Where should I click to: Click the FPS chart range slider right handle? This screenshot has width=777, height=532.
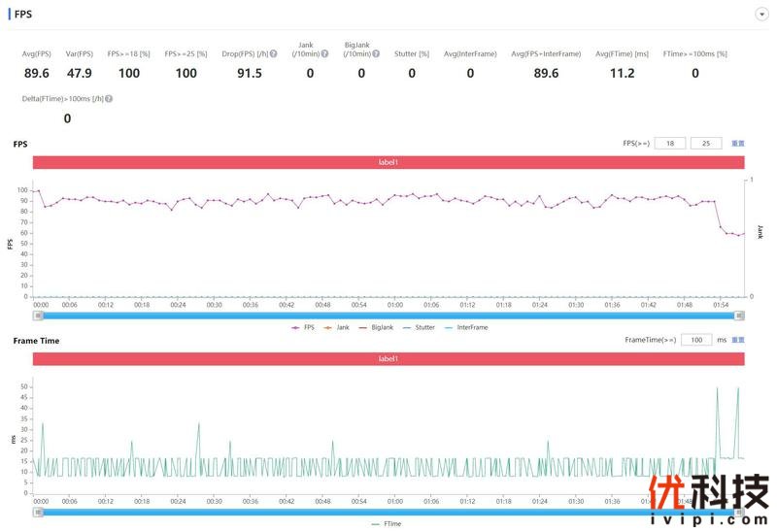740,316
